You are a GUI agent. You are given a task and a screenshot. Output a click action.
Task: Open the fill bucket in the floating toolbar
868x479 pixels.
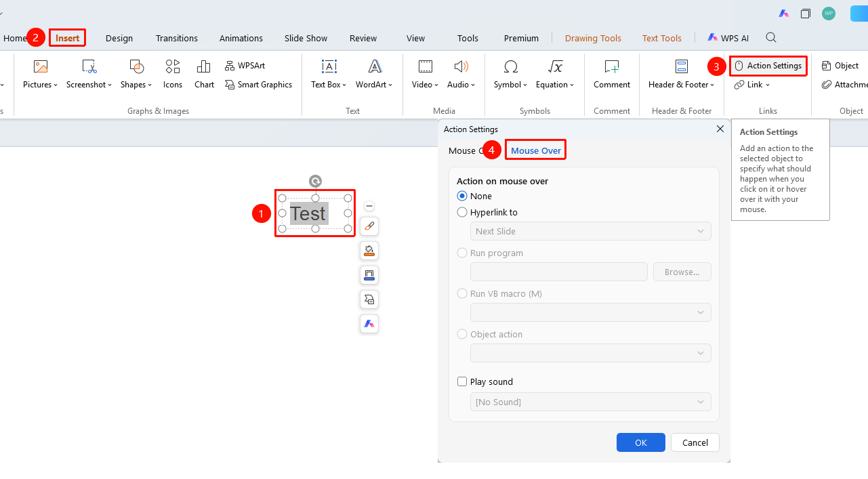pyautogui.click(x=369, y=251)
